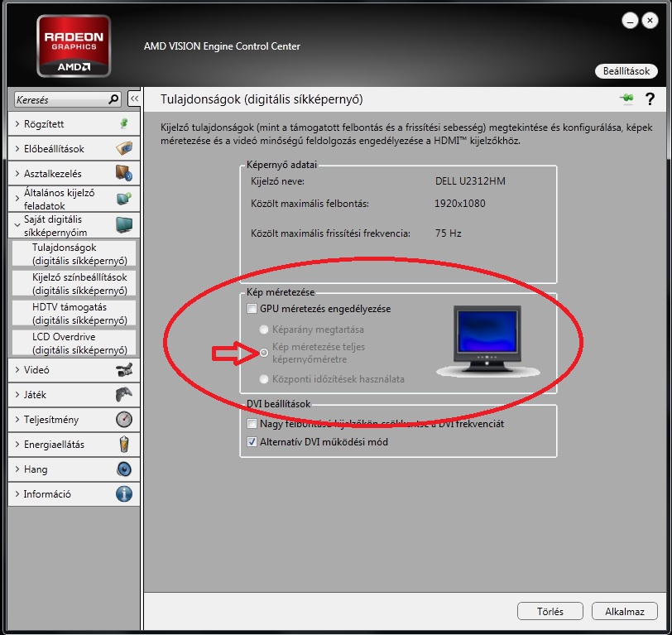Click the Hang speaker icon
This screenshot has height=635, width=672.
pos(124,469)
